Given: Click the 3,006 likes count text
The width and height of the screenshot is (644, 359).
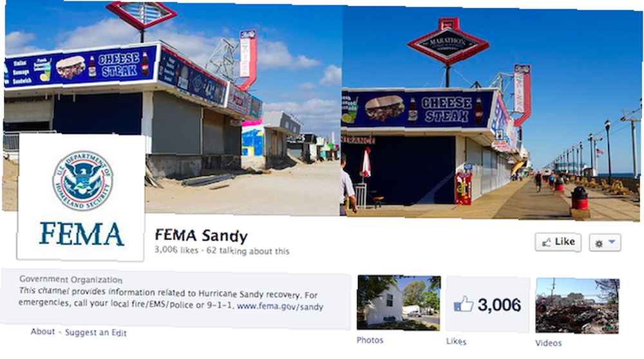Looking at the screenshot, I should pos(176,250).
